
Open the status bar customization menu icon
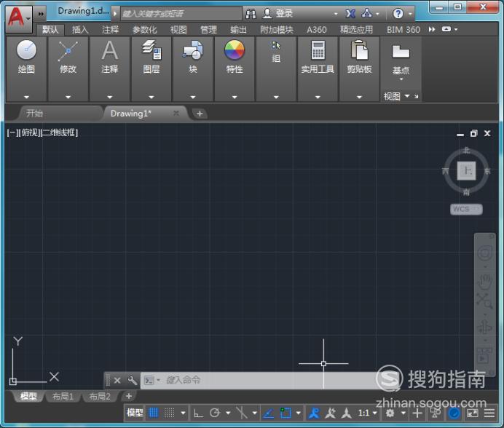pos(489,413)
